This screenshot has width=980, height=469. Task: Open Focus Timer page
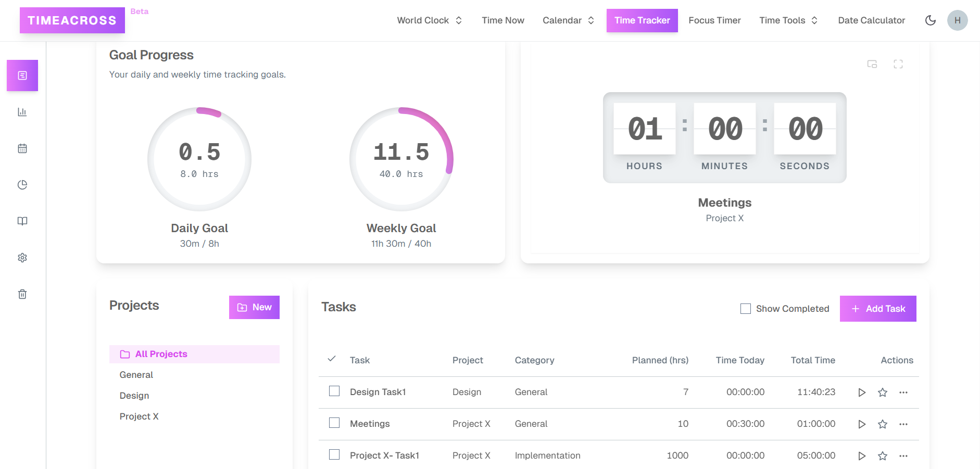coord(714,20)
